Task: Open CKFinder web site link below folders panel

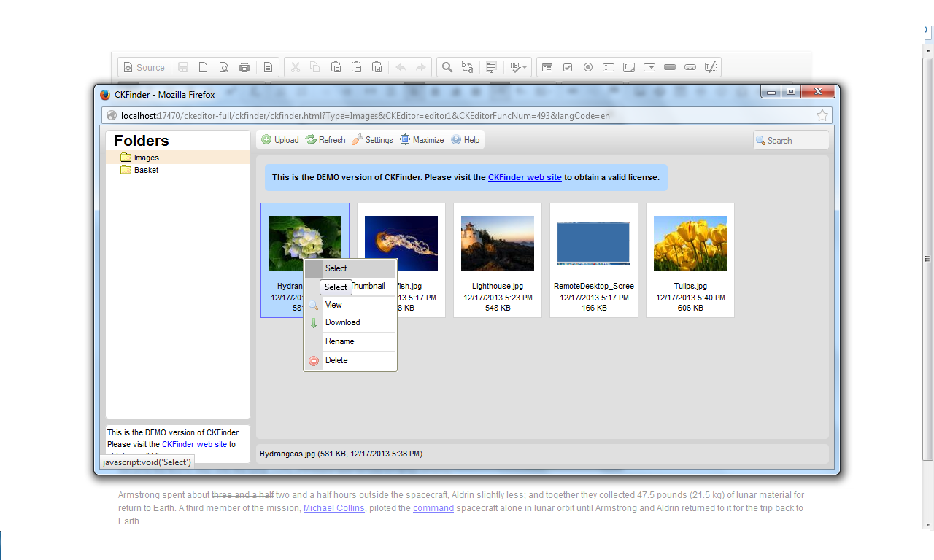Action: point(194,444)
